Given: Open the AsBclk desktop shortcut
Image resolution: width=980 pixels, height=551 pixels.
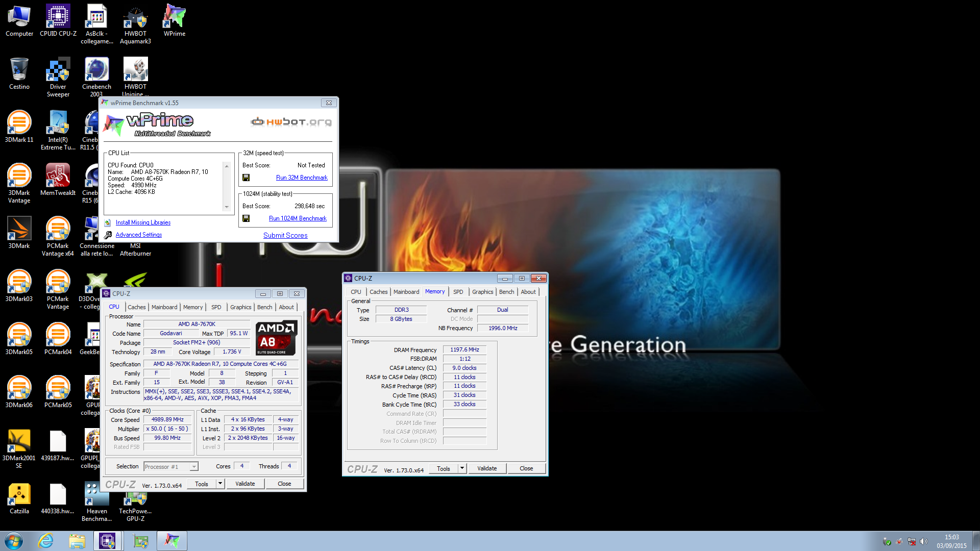Looking at the screenshot, I should pyautogui.click(x=97, y=24).
